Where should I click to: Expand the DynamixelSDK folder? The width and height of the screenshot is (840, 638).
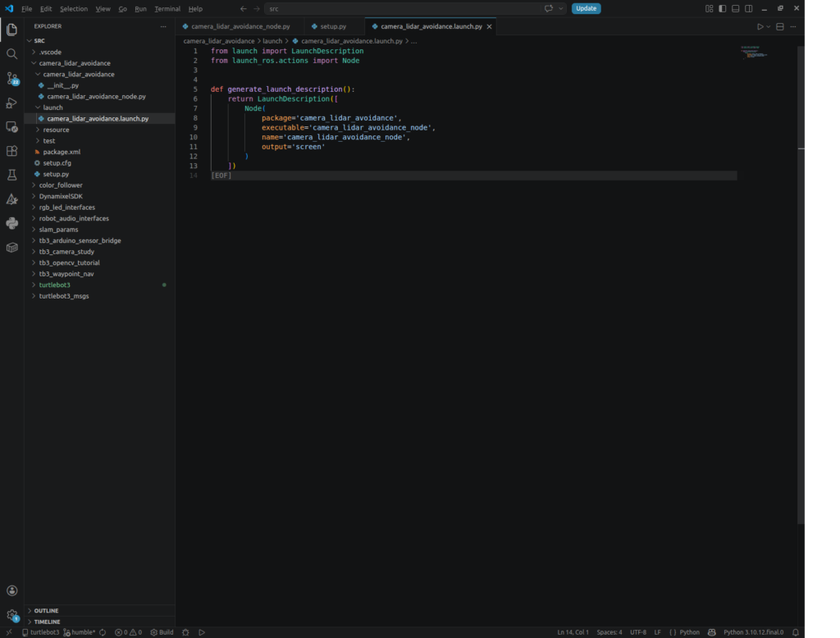pos(61,196)
